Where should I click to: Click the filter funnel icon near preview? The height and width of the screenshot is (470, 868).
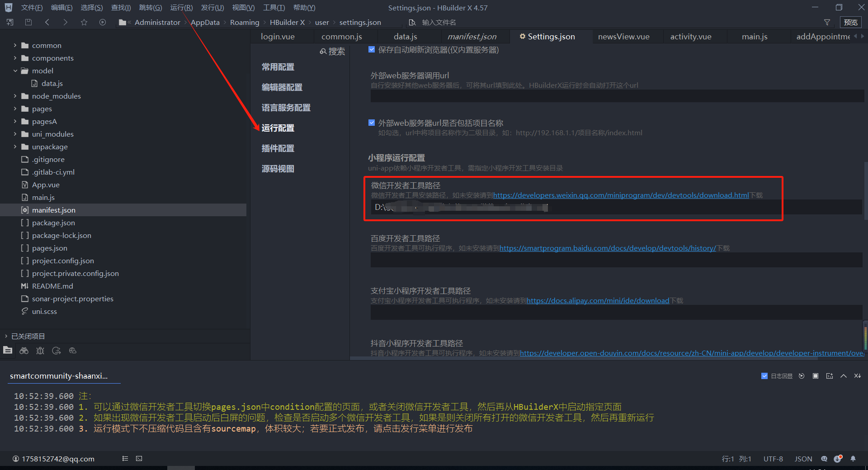(827, 22)
